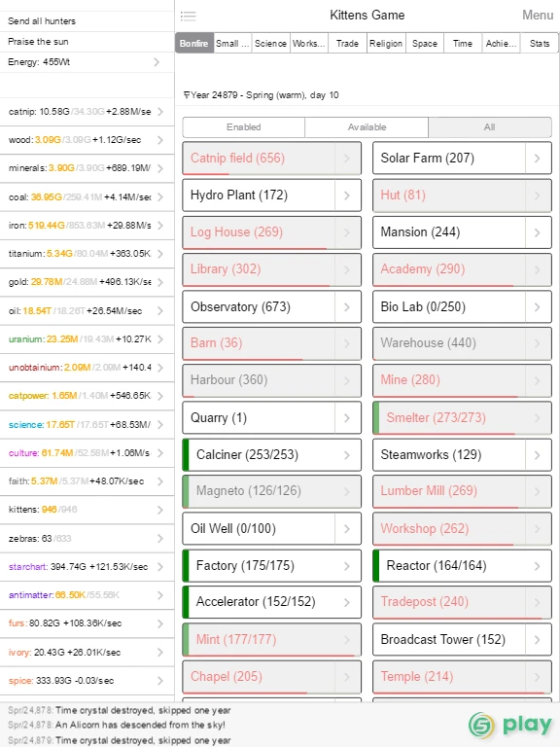Filter buildings by Enabled
This screenshot has width=560, height=747.
[x=244, y=127]
